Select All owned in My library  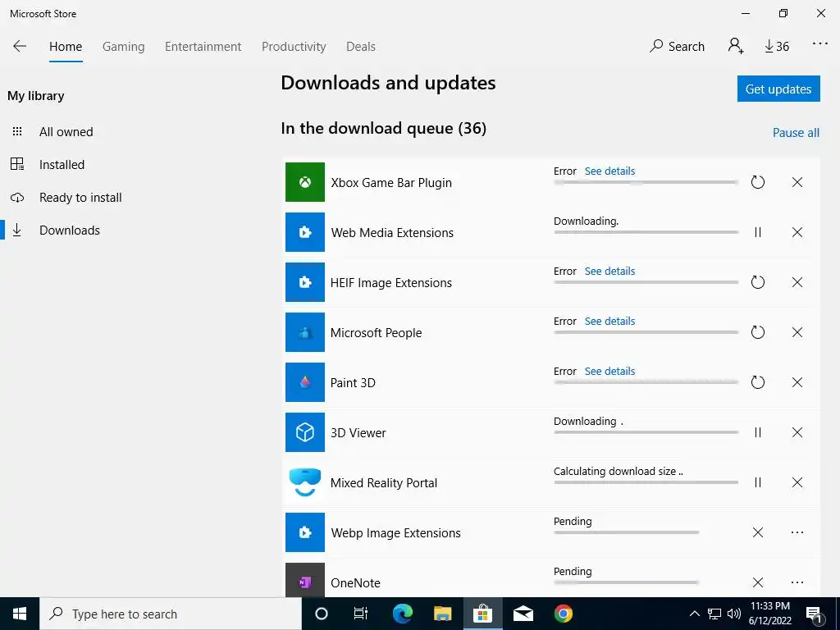pos(66,132)
